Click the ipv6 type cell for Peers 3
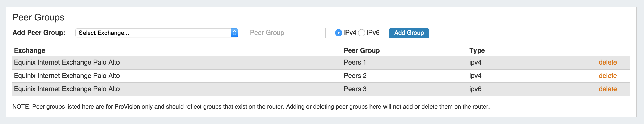 [475, 89]
